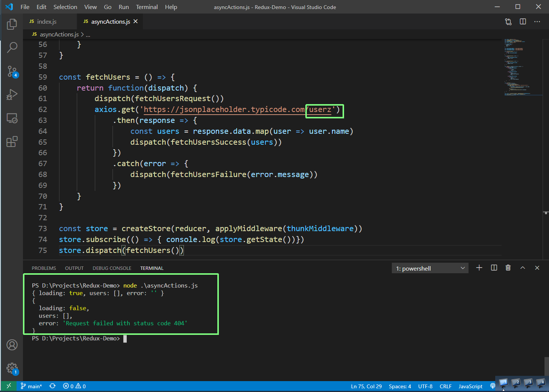Open the Source Control view
549x392 pixels.
coord(12,71)
